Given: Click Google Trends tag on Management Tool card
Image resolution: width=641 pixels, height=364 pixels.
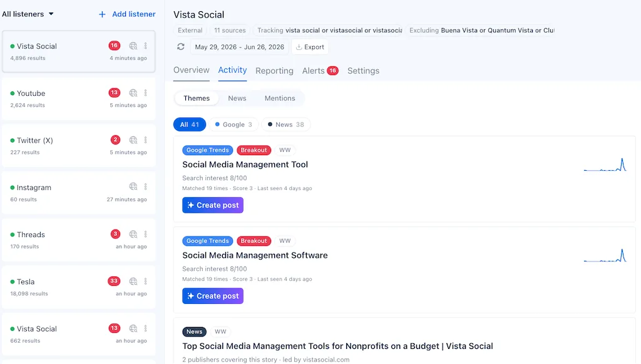Looking at the screenshot, I should tap(208, 150).
